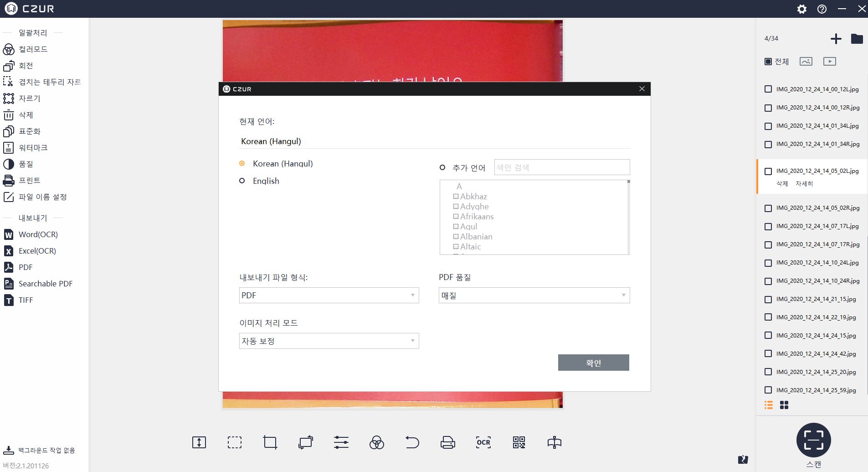Select Korean (Hangul) radio button
The width and height of the screenshot is (868, 472).
tap(242, 163)
